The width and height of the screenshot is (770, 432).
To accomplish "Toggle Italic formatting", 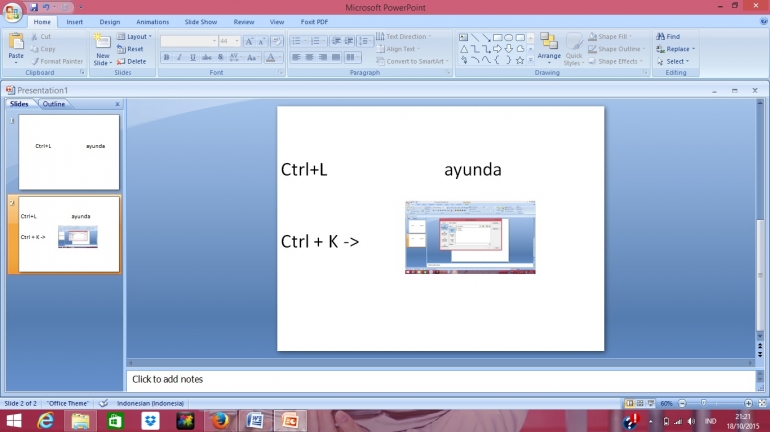I will tap(180, 57).
